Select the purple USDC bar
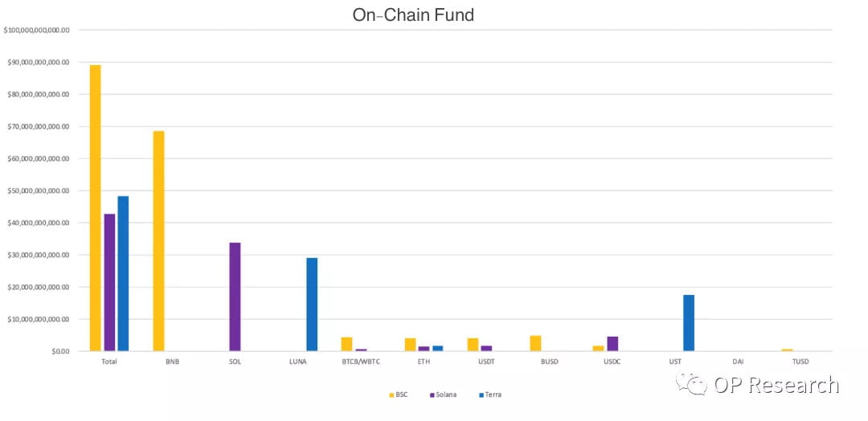Viewport: 868px width, 421px height. point(612,344)
